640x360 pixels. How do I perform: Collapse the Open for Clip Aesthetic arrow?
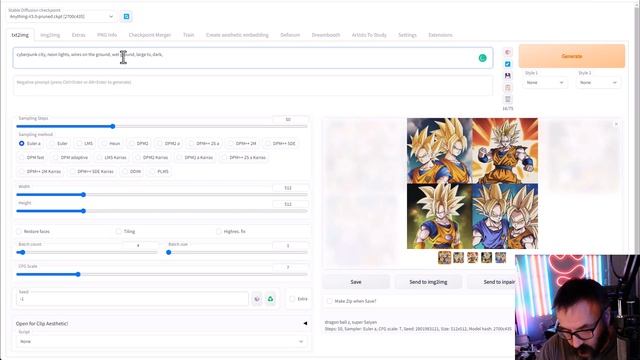305,323
